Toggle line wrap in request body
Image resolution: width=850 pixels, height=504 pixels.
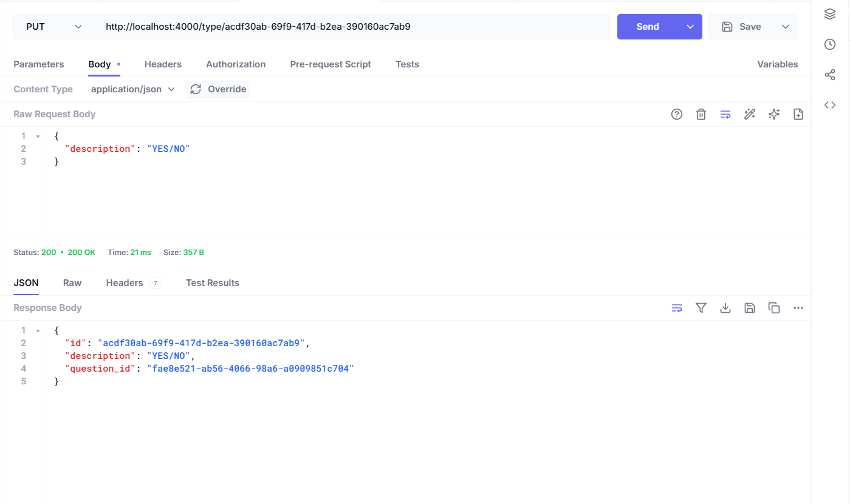tap(725, 114)
